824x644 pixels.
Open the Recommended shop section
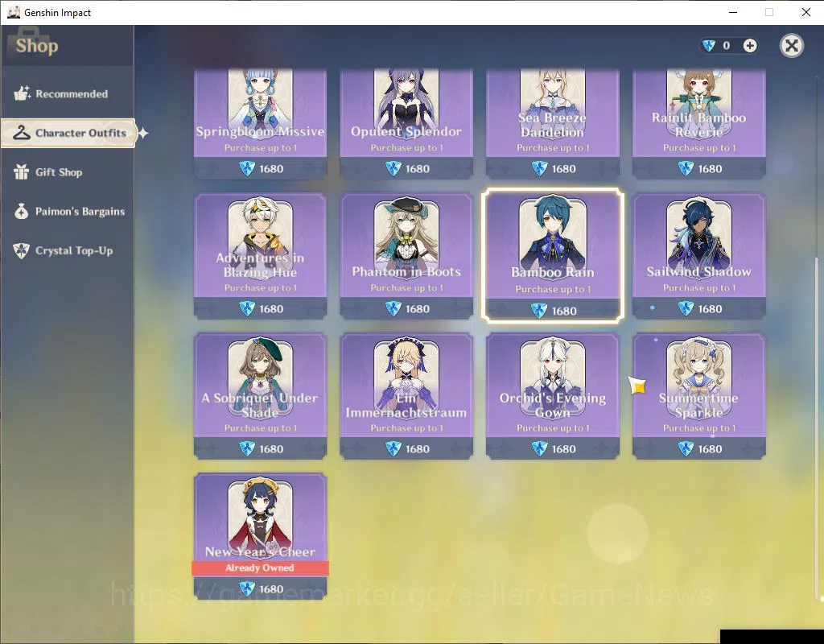tap(68, 93)
